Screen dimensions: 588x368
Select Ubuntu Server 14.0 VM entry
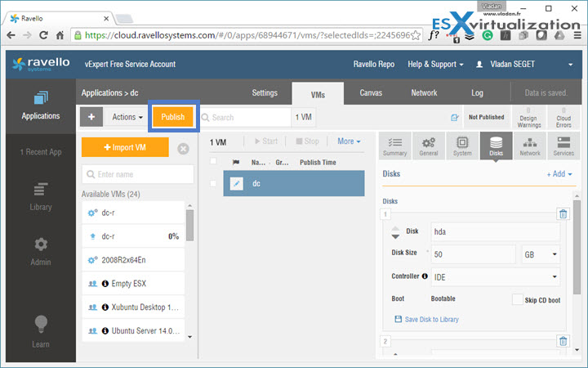133,331
